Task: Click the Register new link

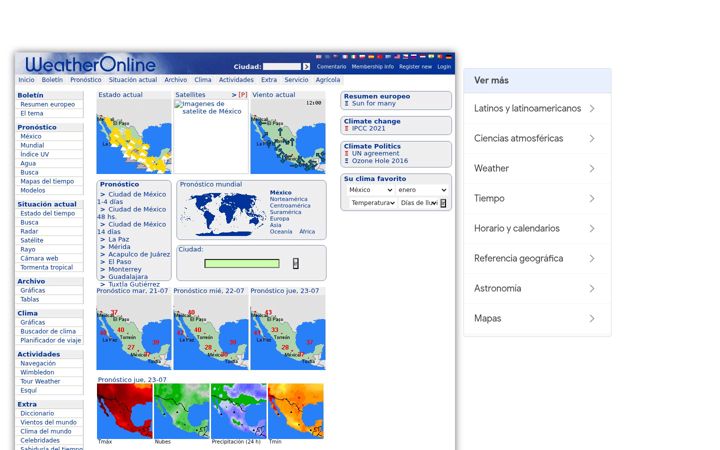Action: coord(415,67)
